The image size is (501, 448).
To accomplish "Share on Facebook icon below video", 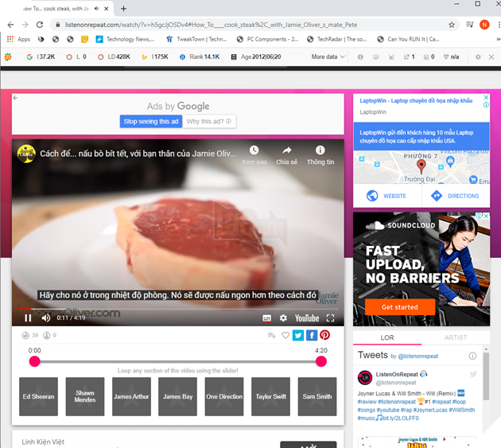I will [x=312, y=335].
